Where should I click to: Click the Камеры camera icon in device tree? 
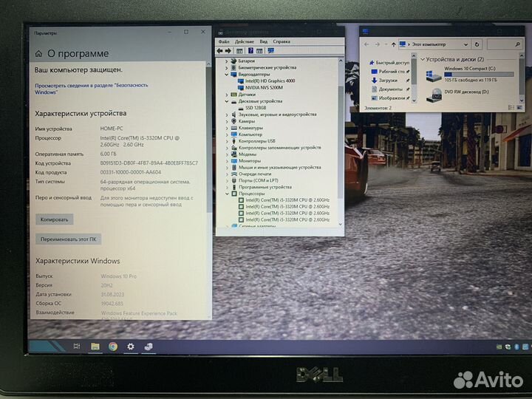233,120
